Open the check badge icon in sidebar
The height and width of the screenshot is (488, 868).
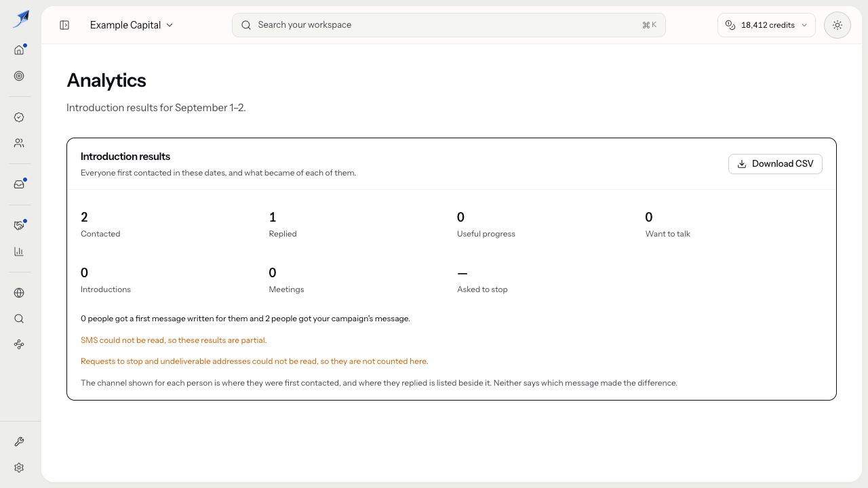tap(19, 117)
